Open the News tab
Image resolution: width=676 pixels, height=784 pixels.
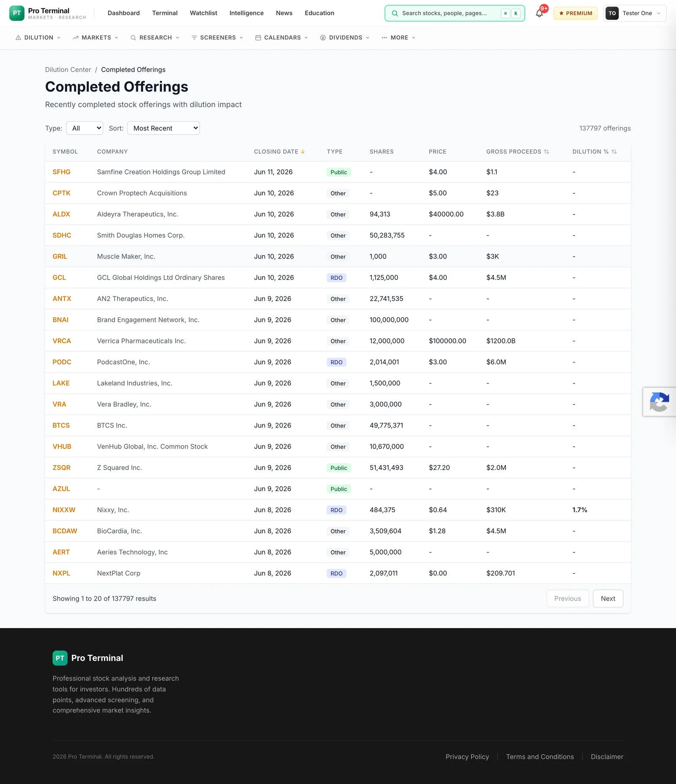click(x=284, y=13)
